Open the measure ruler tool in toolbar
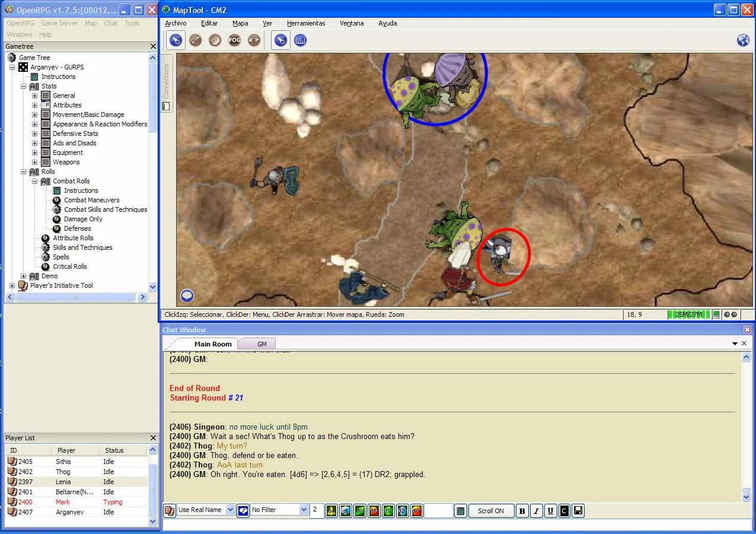Viewport: 756px width, 534px height. tap(301, 40)
